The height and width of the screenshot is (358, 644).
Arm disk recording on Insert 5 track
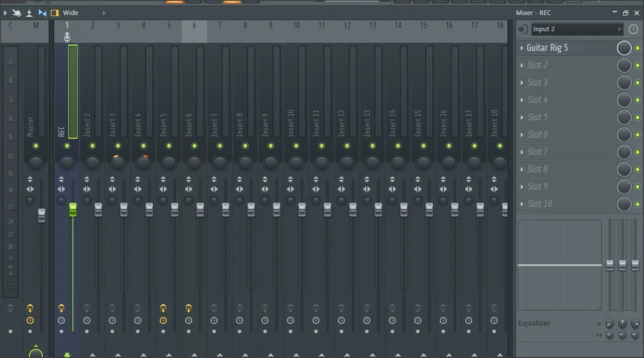(x=163, y=308)
